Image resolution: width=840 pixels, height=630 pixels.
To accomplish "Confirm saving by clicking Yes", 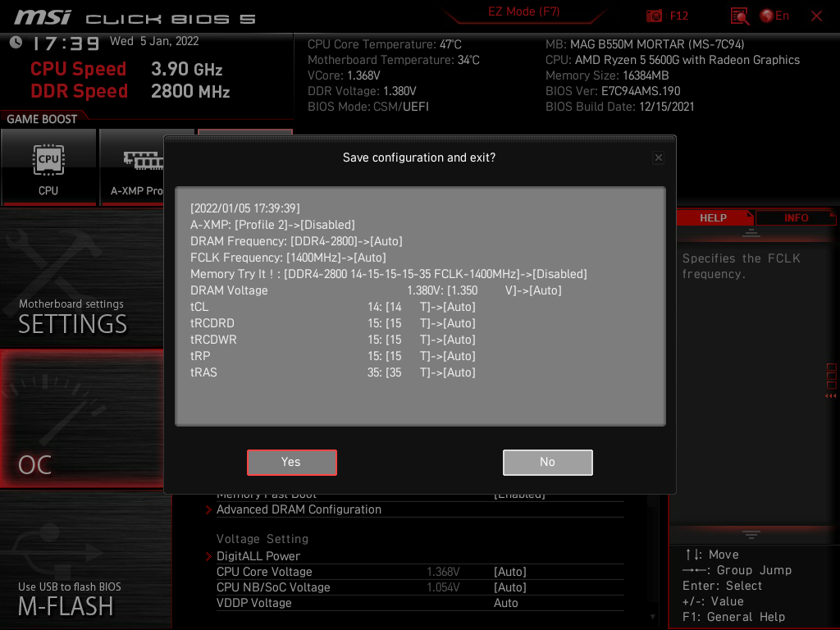I will pos(291,463).
